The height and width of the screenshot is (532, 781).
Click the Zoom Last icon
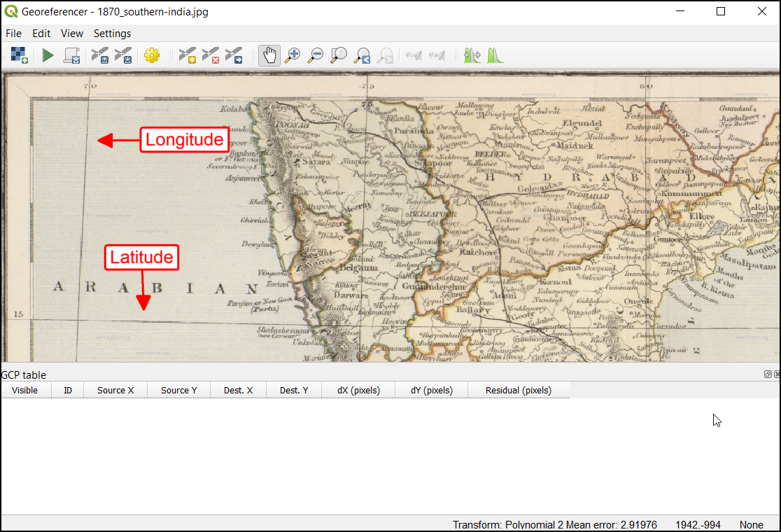pyautogui.click(x=362, y=55)
